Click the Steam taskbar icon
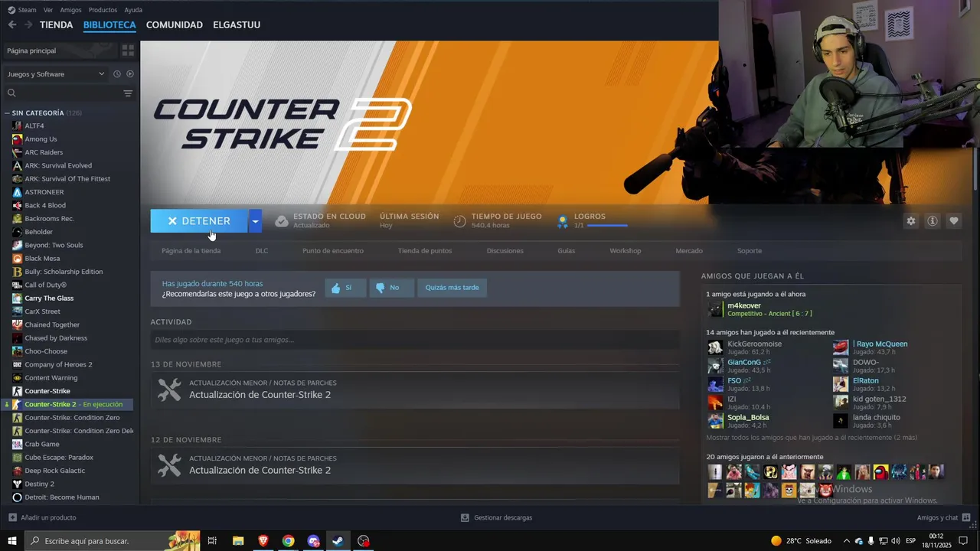 (x=338, y=541)
